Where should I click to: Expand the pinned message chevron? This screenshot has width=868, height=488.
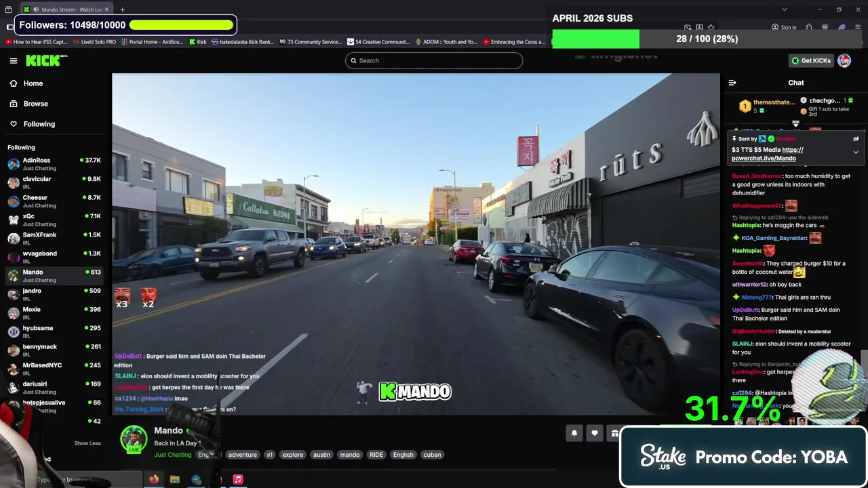coord(856,152)
